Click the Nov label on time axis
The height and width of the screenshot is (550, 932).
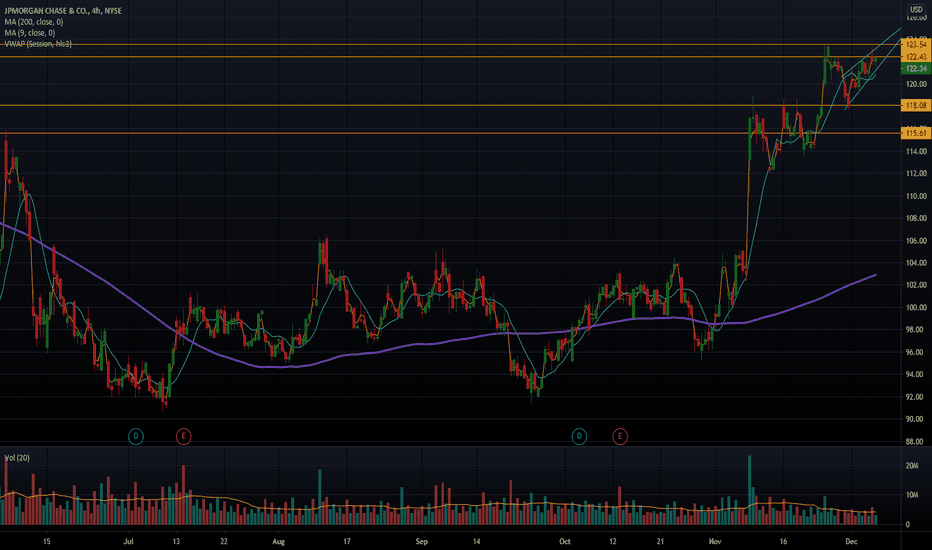(x=715, y=542)
